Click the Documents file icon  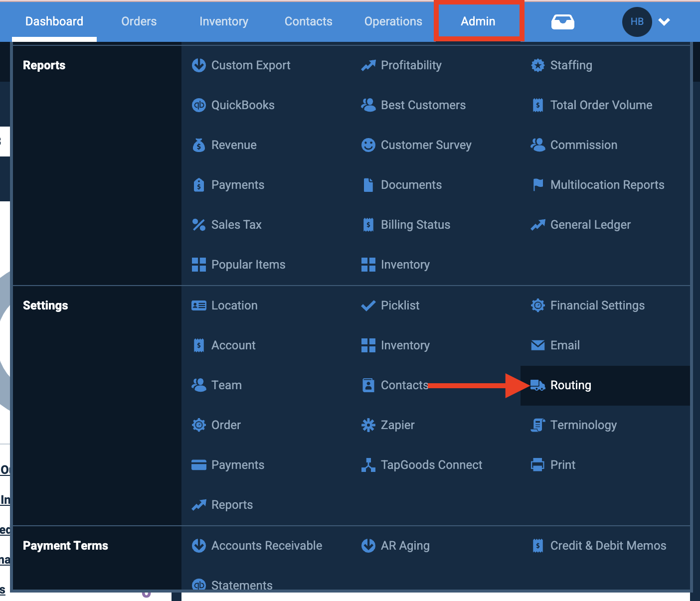pos(368,185)
